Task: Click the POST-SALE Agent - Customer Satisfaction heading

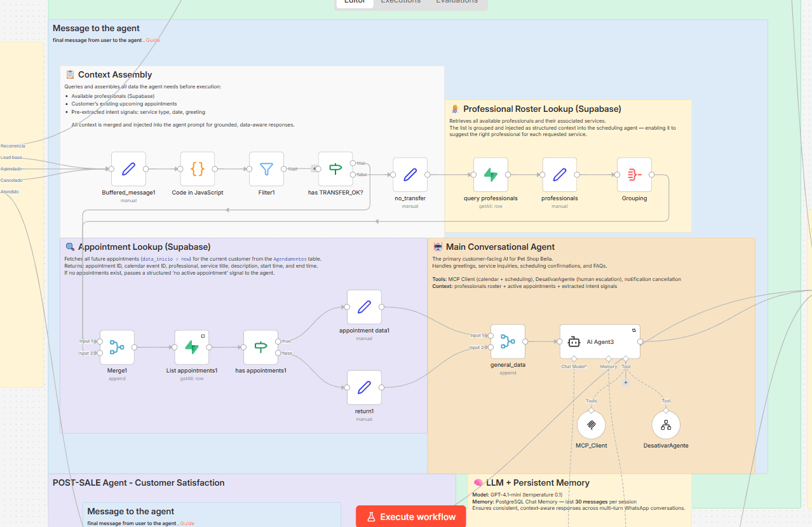Action: pyautogui.click(x=139, y=483)
